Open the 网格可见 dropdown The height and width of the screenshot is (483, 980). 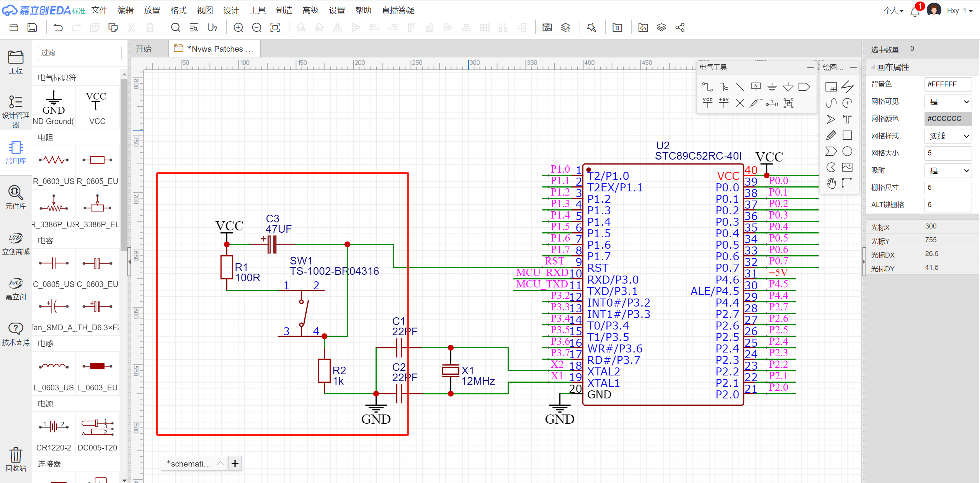[948, 102]
